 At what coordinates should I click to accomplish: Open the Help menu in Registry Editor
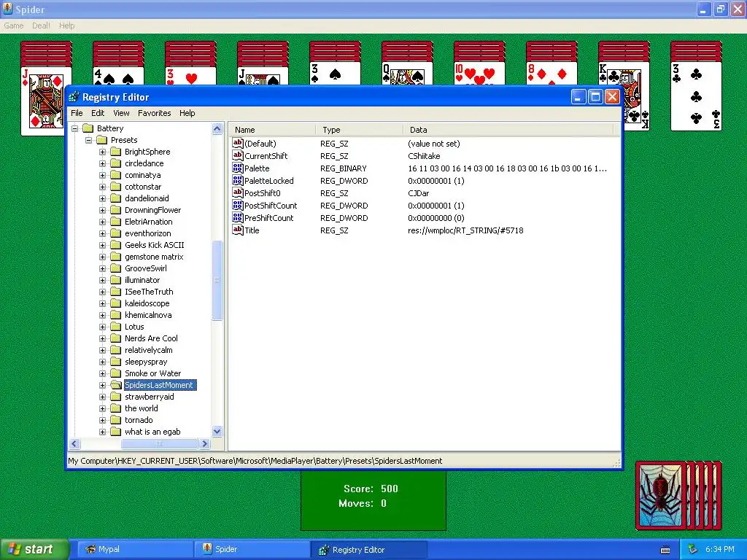[x=187, y=113]
